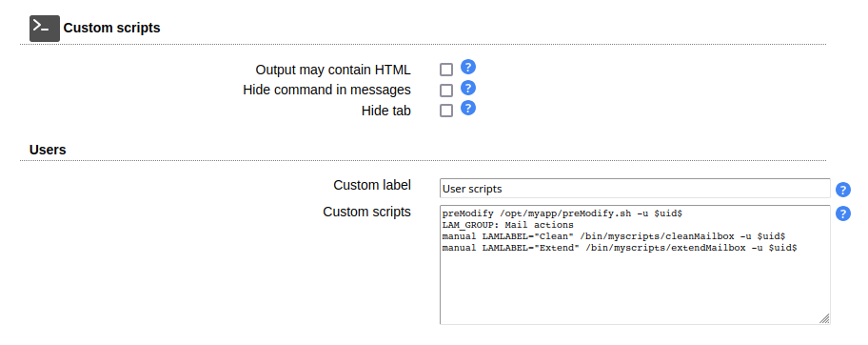868x345 pixels.
Task: Check the Hide command in messages box
Action: click(x=446, y=91)
